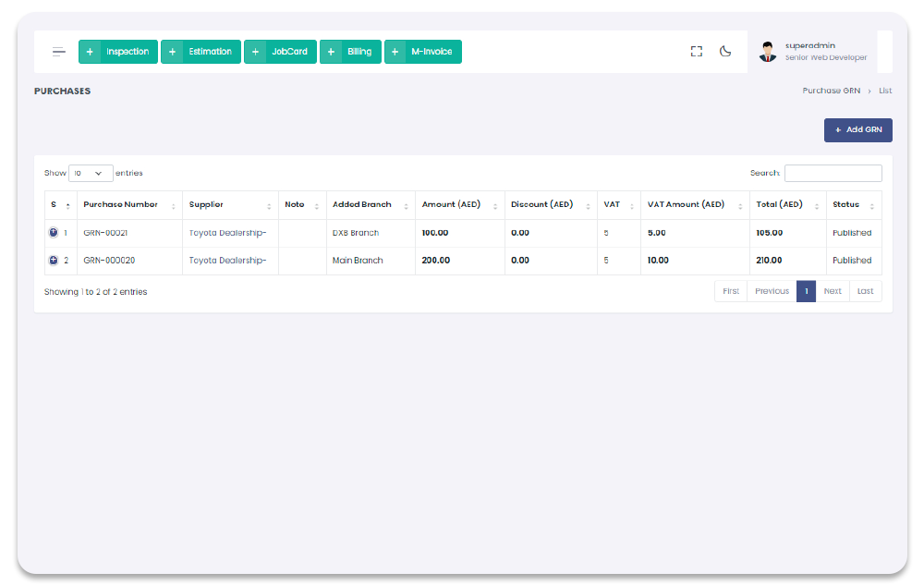924x585 pixels.
Task: Create a new JobCard shortcut
Action: [280, 52]
